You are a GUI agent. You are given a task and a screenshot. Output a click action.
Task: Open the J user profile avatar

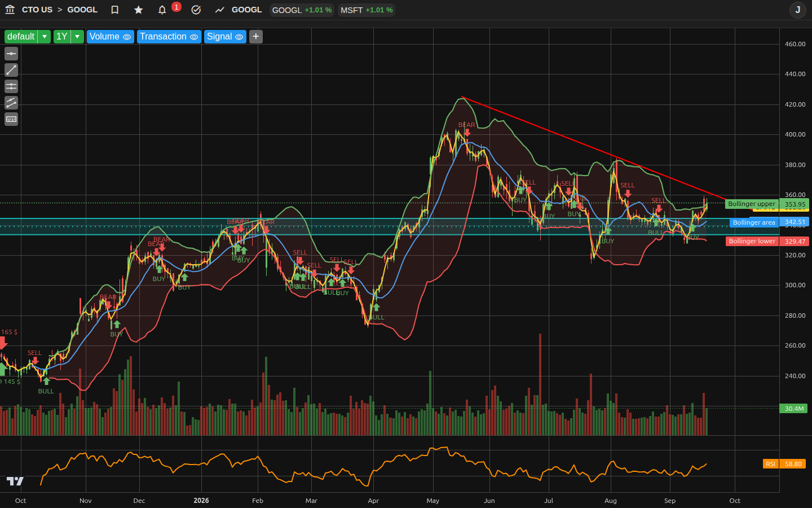pyautogui.click(x=798, y=10)
